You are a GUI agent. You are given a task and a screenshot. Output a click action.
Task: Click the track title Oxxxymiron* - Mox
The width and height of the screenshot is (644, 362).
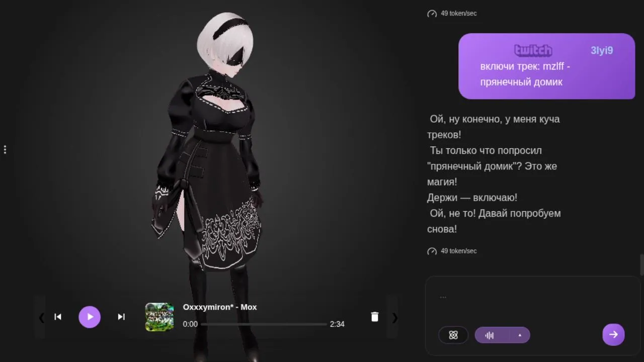point(220,307)
